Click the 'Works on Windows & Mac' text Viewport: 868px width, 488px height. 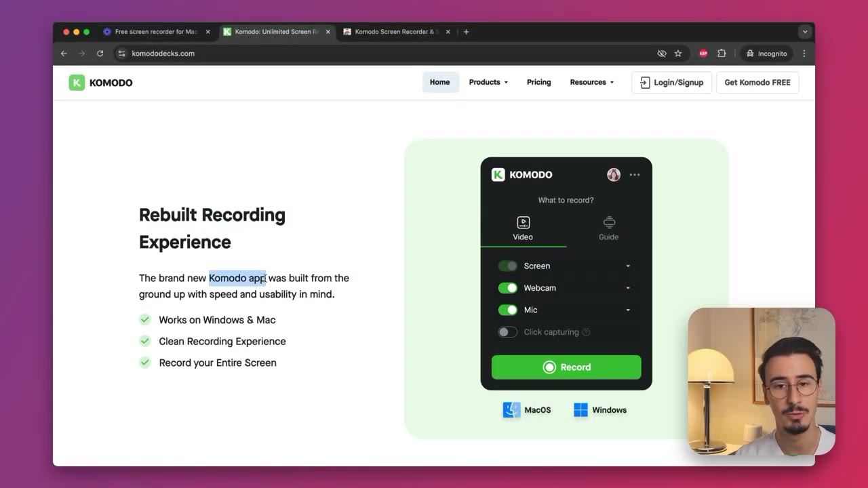pyautogui.click(x=217, y=320)
